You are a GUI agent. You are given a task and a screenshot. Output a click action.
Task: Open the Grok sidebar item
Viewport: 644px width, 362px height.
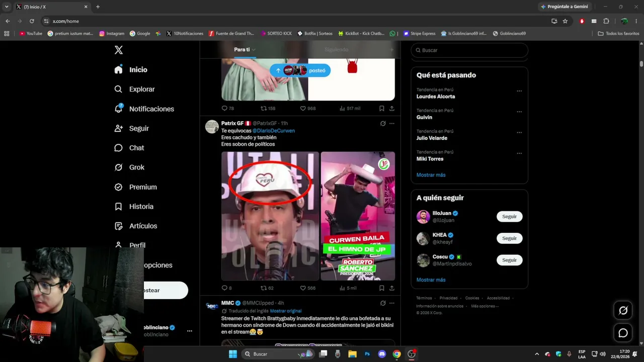[x=129, y=167]
